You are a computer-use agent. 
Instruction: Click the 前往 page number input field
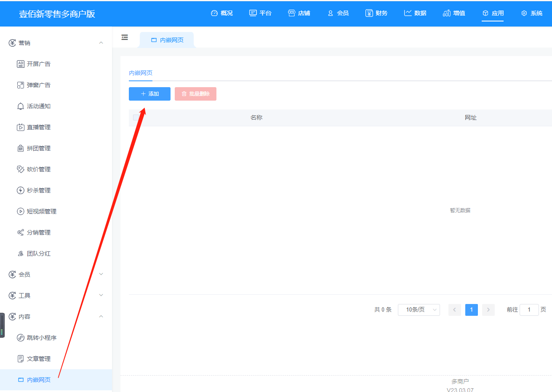point(529,309)
